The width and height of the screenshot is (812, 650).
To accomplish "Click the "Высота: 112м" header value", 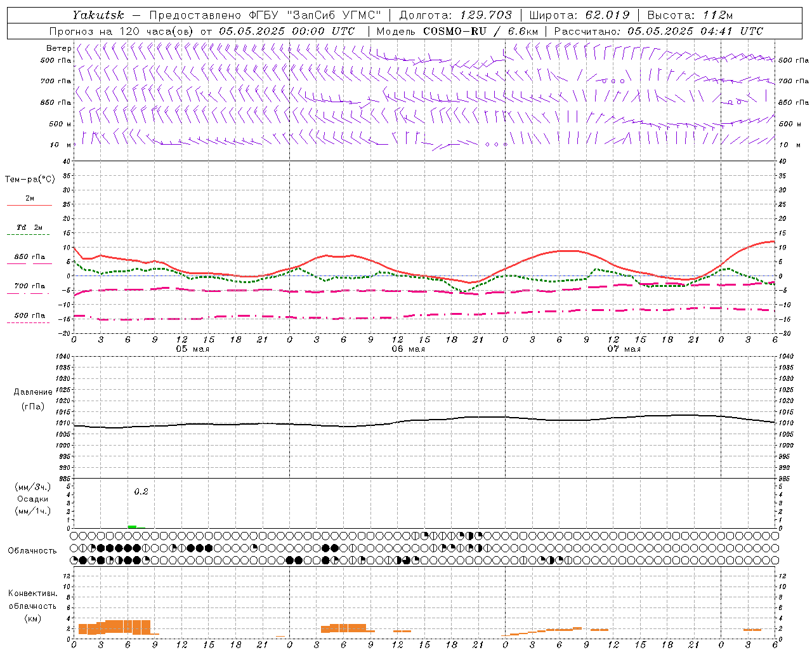I will coord(690,15).
